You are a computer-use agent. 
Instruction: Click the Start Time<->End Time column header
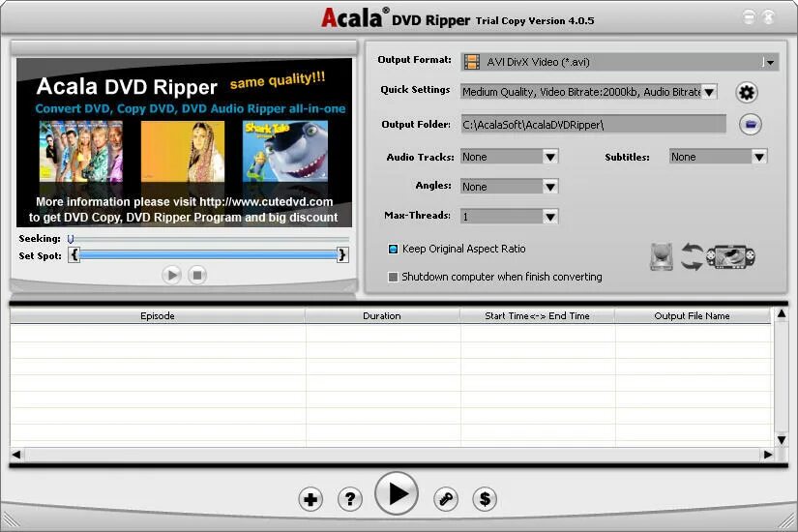pos(538,315)
